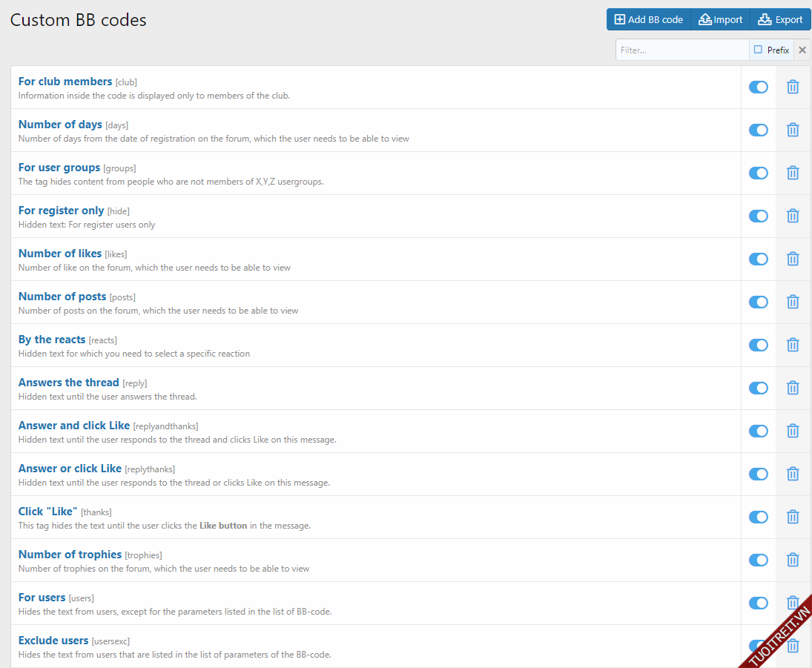Disable the 'For user groups' toggle
Image resolution: width=812 pixels, height=668 pixels.
tap(758, 173)
